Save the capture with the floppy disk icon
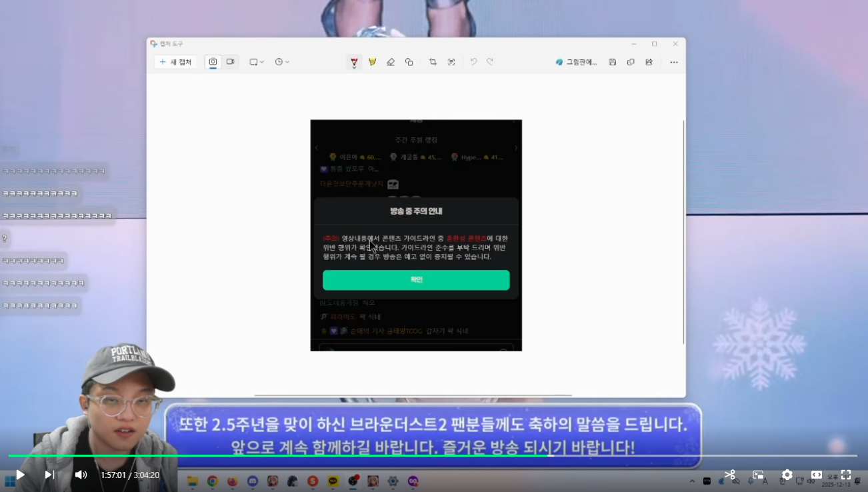 coord(613,62)
